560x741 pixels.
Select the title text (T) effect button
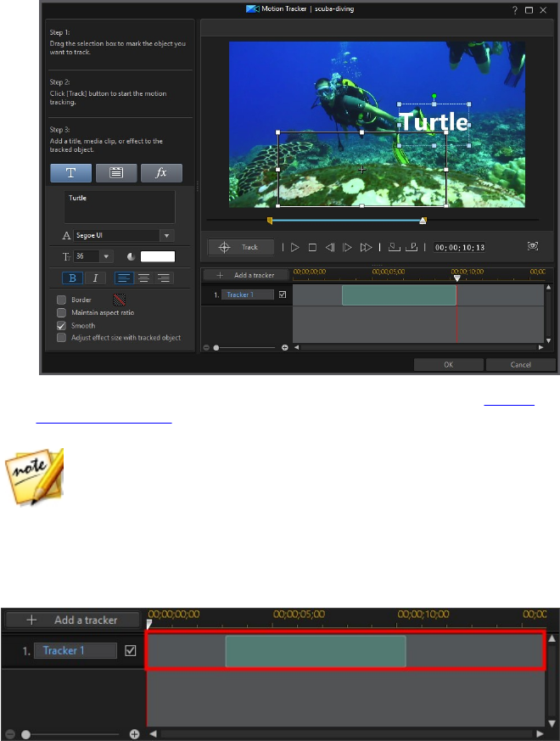71,173
